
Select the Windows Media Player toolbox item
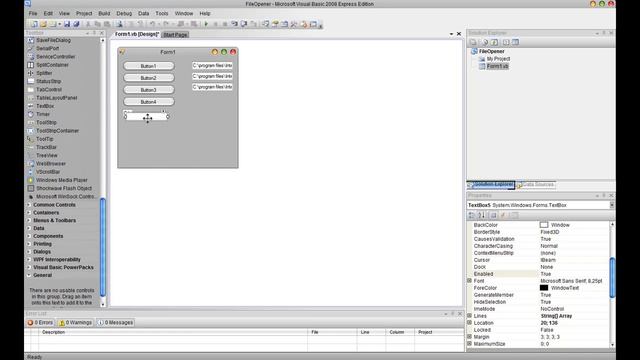(62, 180)
